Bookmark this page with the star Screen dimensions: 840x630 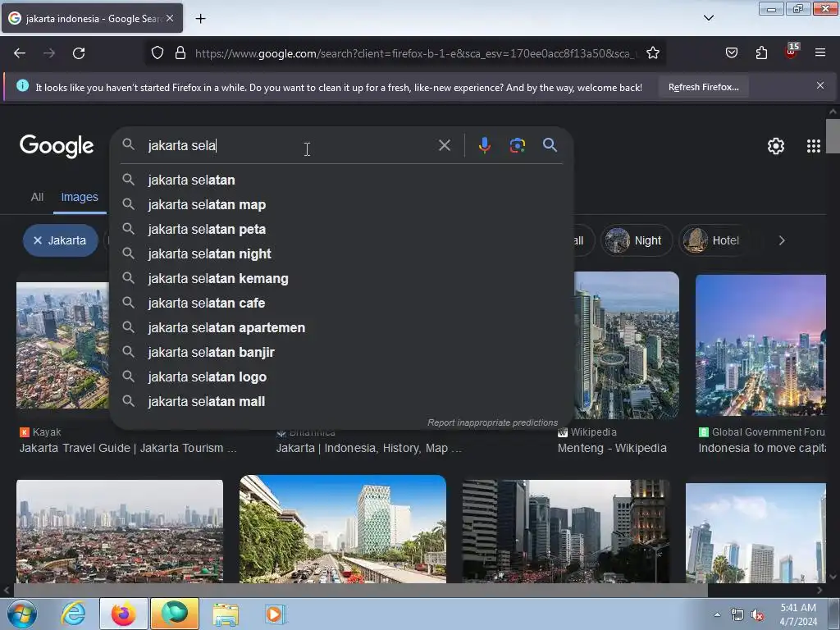point(652,53)
